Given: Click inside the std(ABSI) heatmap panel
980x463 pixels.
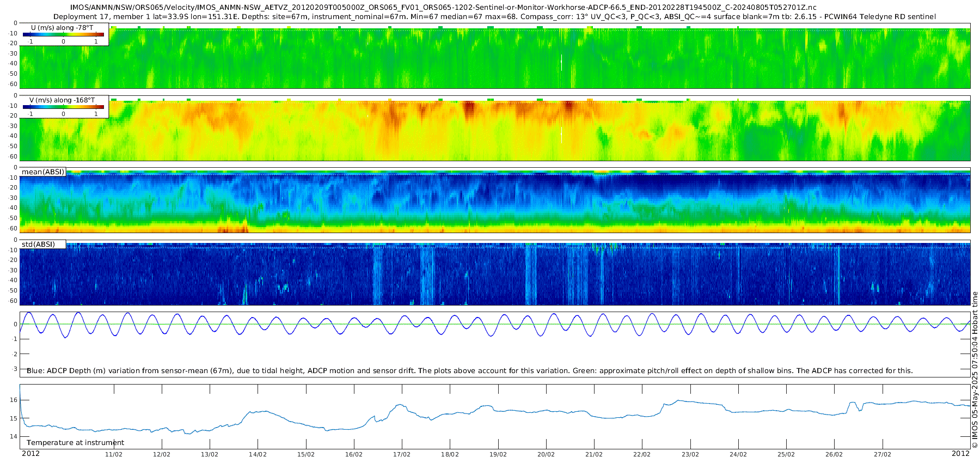Looking at the screenshot, I should [495, 273].
